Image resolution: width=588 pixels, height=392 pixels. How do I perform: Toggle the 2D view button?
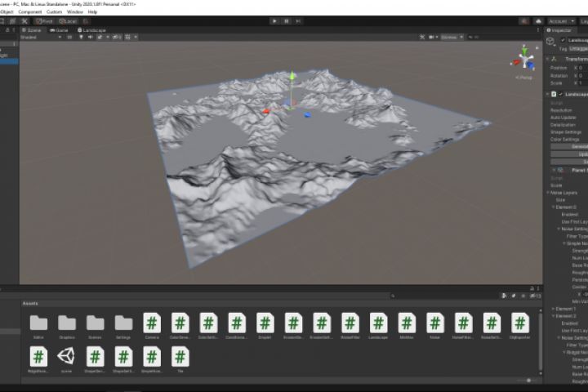coord(69,37)
